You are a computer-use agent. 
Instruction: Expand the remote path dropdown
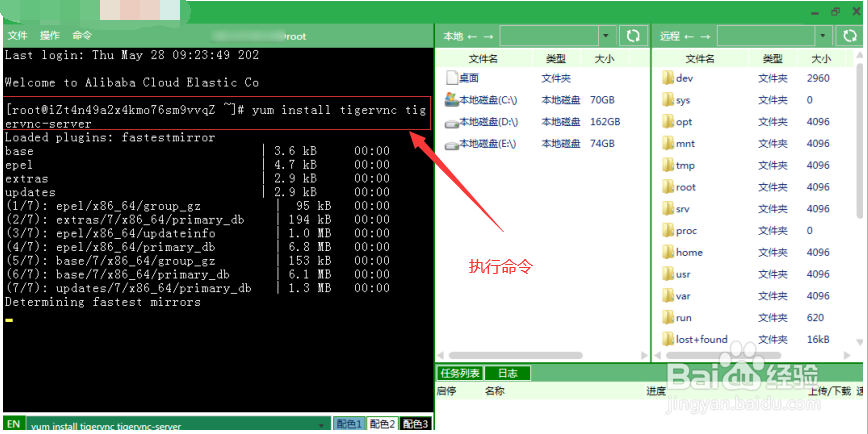pos(823,36)
